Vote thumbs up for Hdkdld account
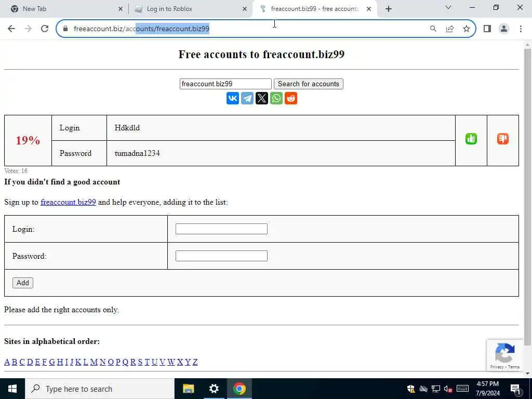 pyautogui.click(x=471, y=139)
